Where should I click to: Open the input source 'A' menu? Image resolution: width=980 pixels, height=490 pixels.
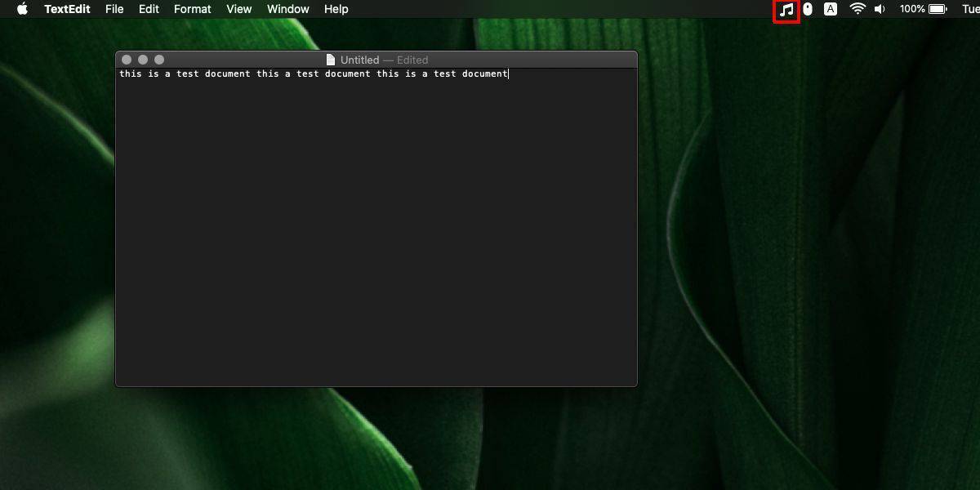[x=831, y=9]
